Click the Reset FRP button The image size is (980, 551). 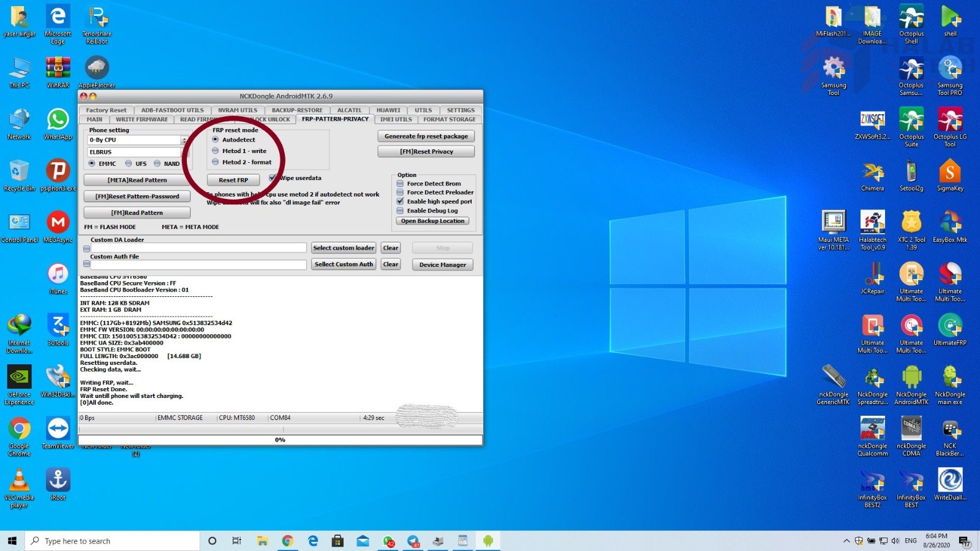point(233,180)
